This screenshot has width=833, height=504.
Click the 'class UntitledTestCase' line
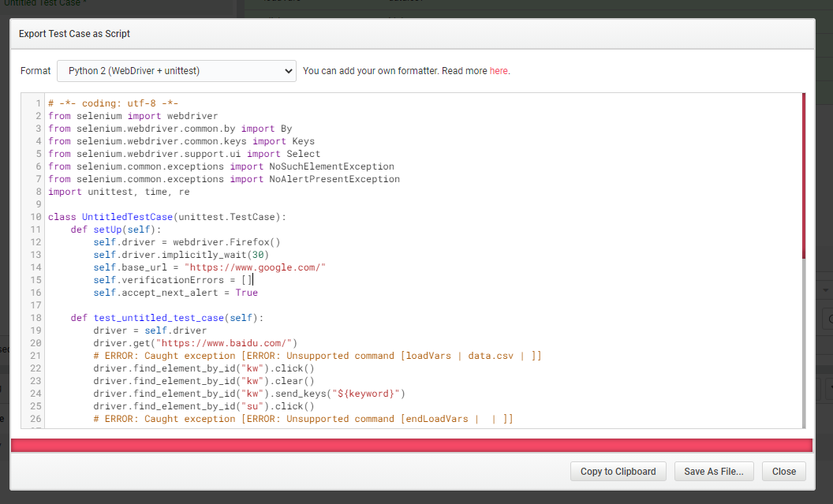coord(166,217)
